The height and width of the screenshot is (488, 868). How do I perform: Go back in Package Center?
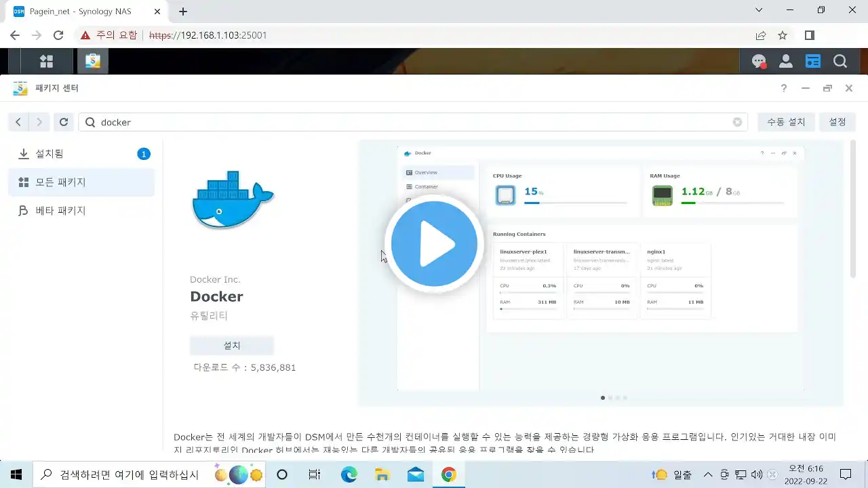(18, 122)
